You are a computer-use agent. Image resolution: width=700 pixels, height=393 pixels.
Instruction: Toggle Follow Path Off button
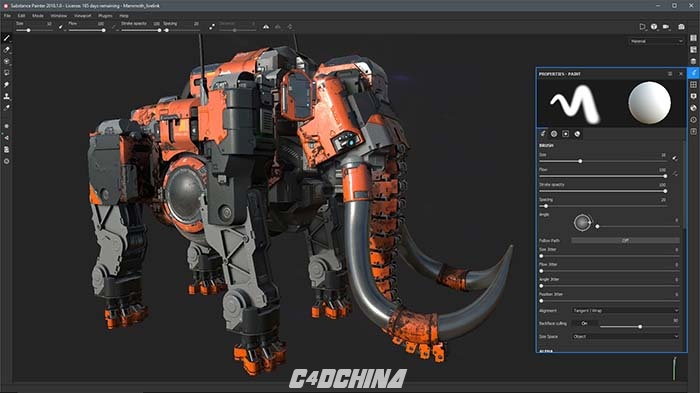pyautogui.click(x=625, y=240)
